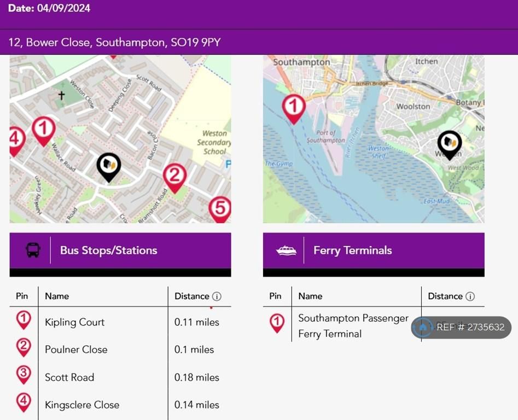Click the pin 3 icon beside Scott Road

24,375
